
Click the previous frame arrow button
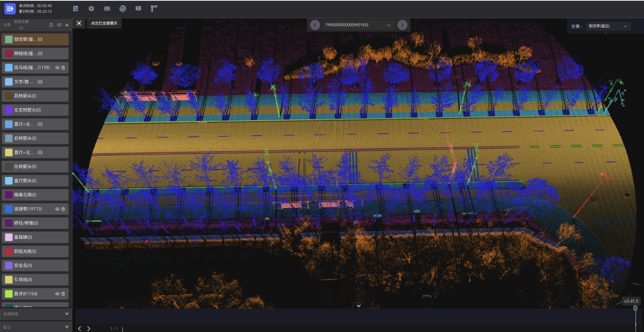coord(315,24)
